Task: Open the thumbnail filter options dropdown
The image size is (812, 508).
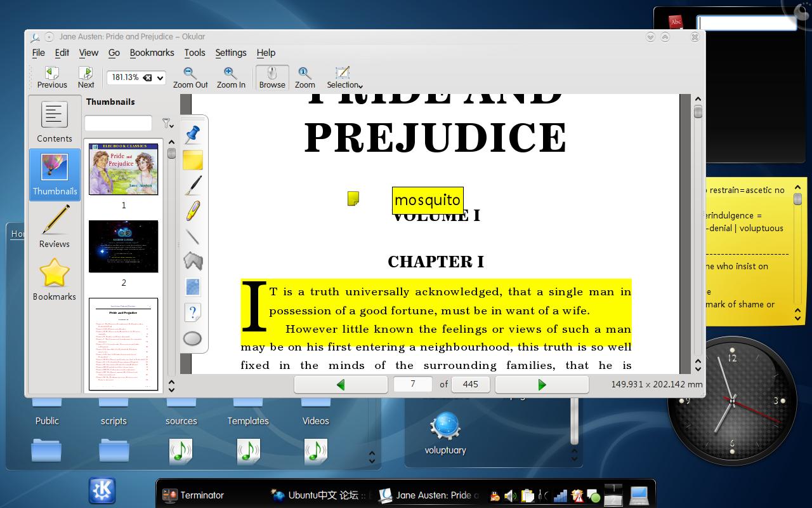Action: click(x=167, y=123)
